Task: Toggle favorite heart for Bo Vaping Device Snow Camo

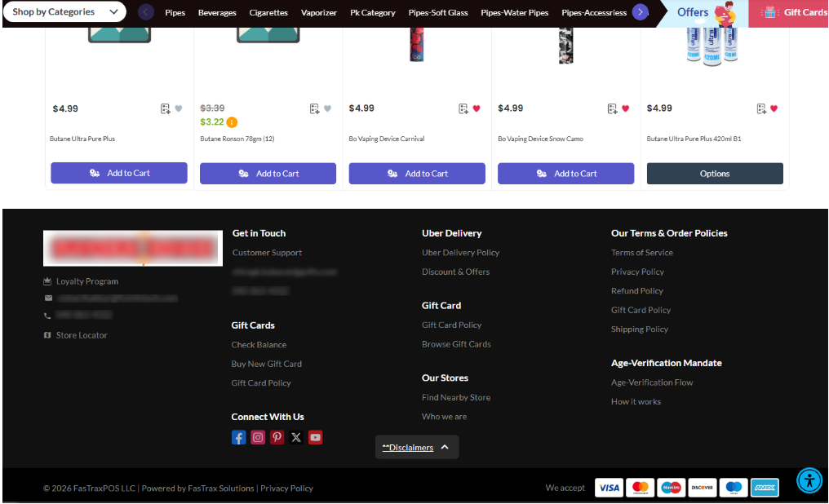Action: click(x=626, y=108)
